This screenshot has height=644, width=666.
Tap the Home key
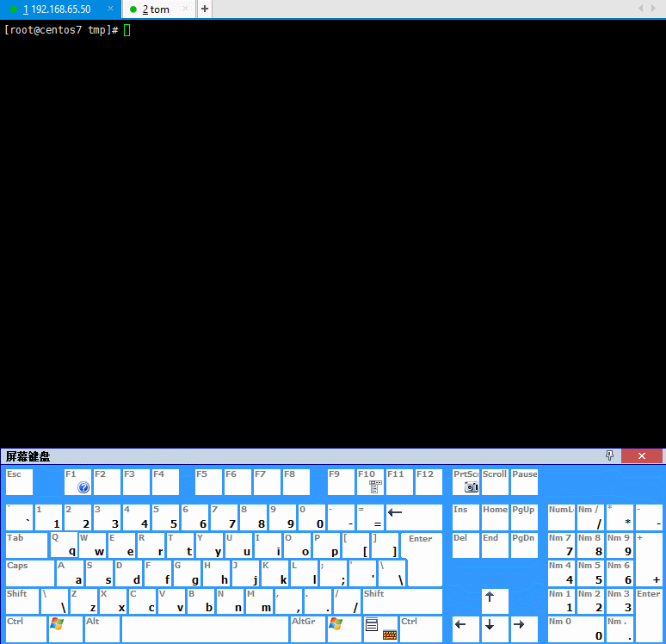(495, 517)
